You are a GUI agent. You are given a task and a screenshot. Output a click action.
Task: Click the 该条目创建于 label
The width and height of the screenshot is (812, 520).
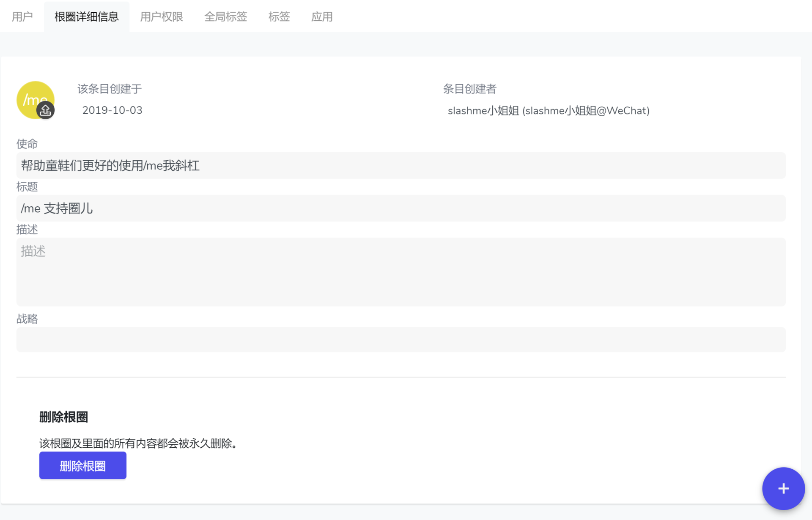click(110, 89)
